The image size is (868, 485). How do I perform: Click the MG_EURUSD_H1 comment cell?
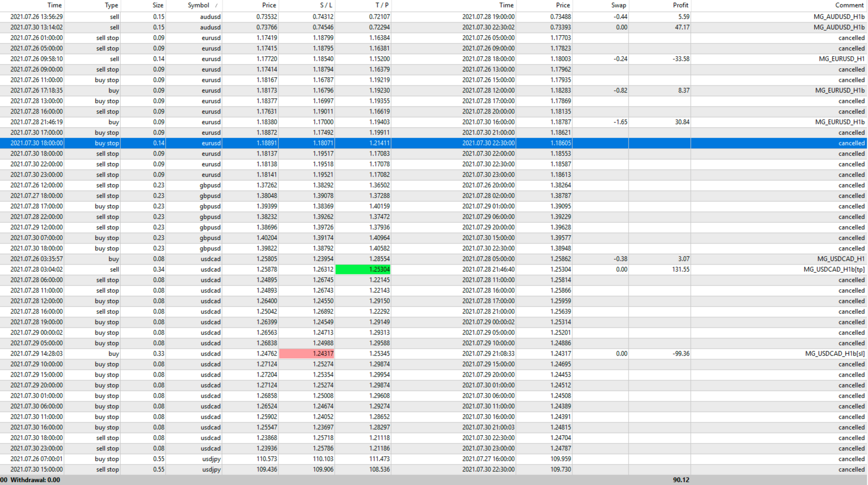841,59
